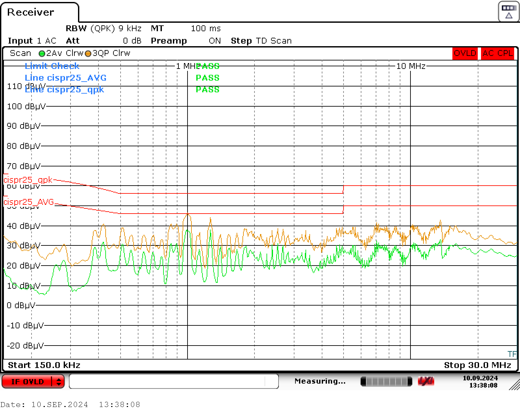Screen dimensions: 520x420
Task: Click the cispr25_qpk red limit line label
Action: (28, 180)
